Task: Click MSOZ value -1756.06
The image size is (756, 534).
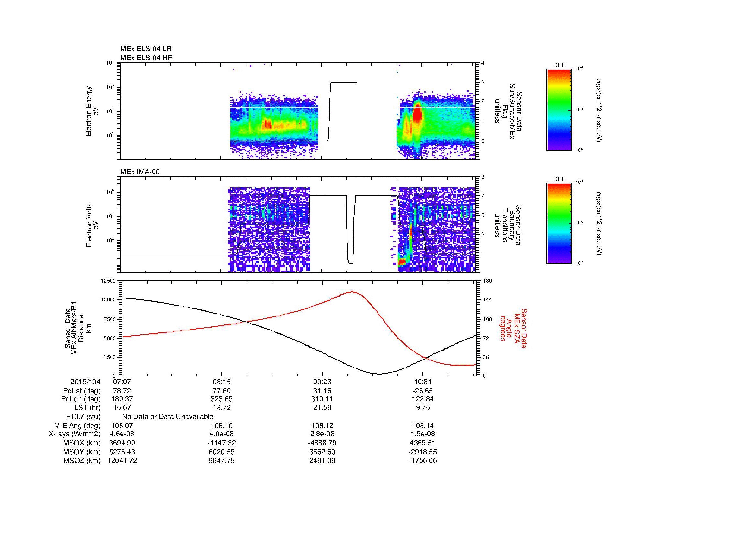Action: click(423, 461)
